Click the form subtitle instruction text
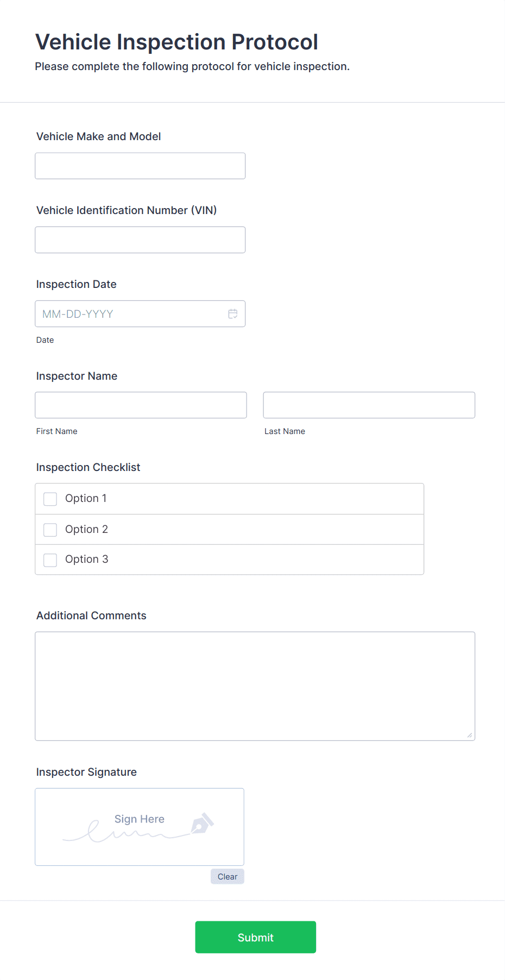 192,66
